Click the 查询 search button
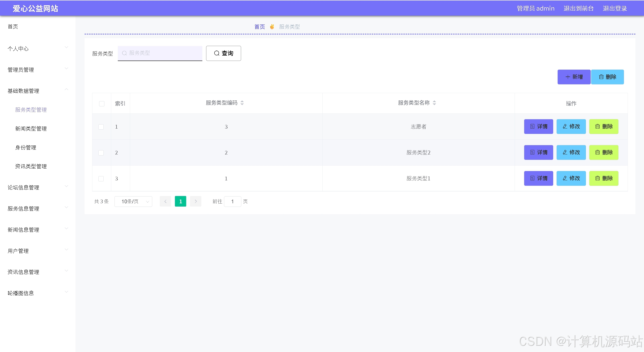This screenshot has width=644, height=352. [223, 53]
